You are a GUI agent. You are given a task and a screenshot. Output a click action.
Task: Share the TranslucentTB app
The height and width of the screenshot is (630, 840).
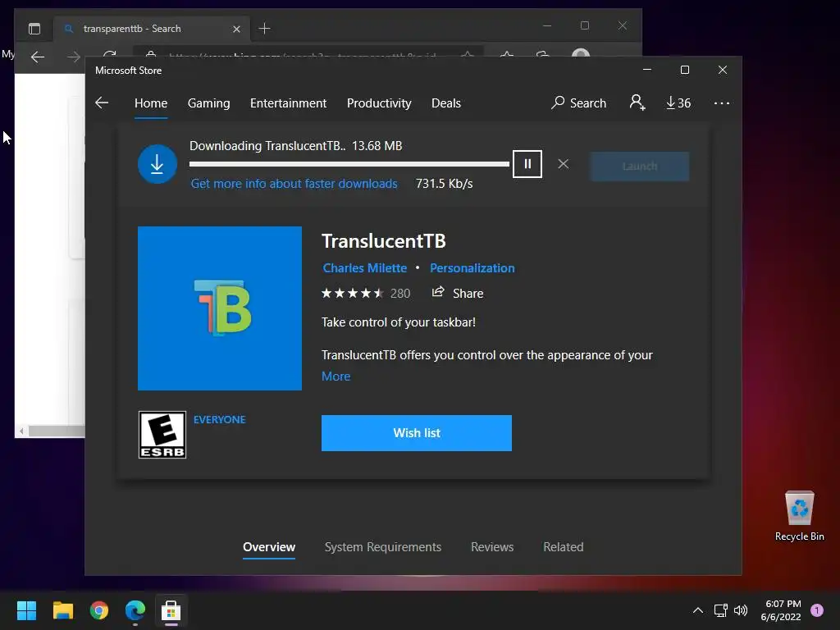click(458, 293)
